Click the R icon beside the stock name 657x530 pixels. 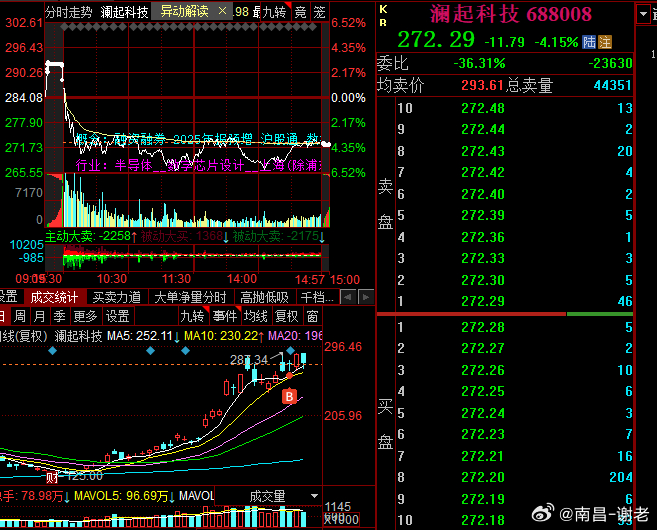click(383, 23)
